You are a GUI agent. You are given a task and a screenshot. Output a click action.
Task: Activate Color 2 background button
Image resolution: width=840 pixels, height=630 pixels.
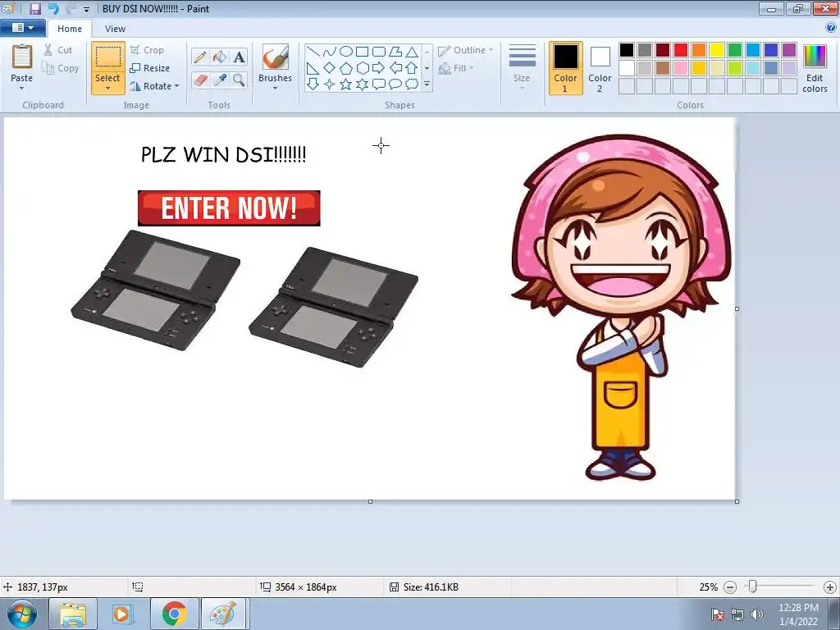pos(600,68)
